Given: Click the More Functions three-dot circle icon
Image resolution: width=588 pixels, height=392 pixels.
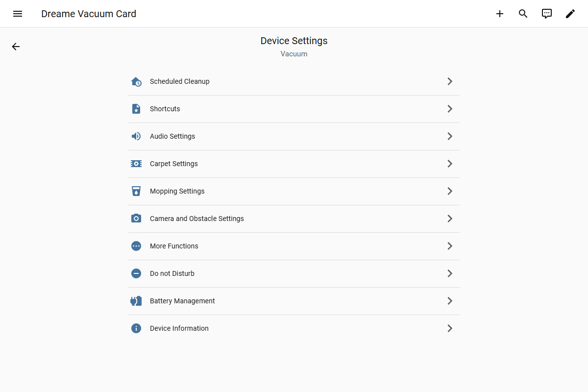Looking at the screenshot, I should (136, 246).
